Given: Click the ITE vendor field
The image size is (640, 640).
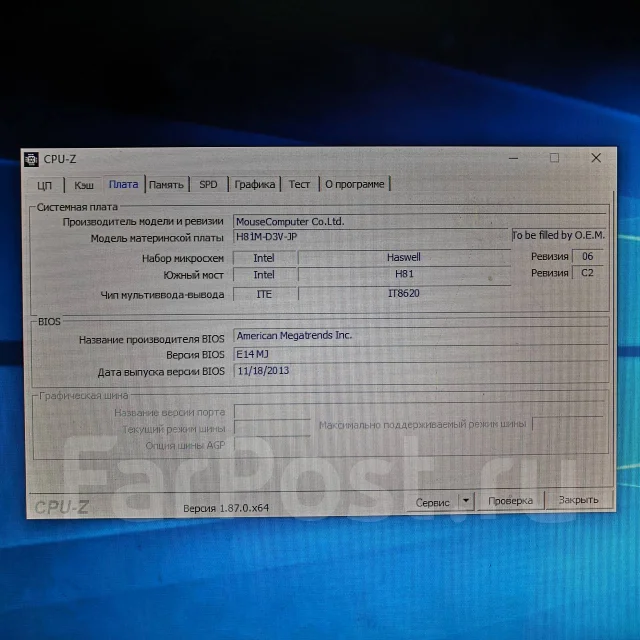Looking at the screenshot, I should pos(264,294).
